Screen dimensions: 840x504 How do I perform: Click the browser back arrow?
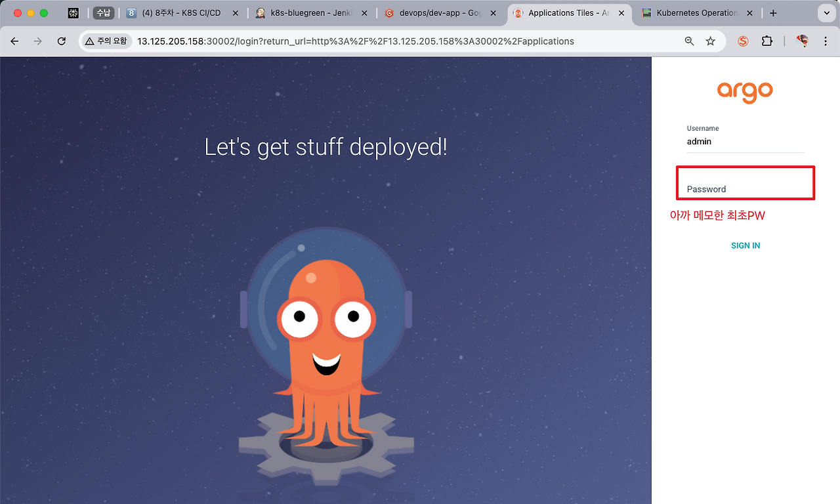[14, 41]
